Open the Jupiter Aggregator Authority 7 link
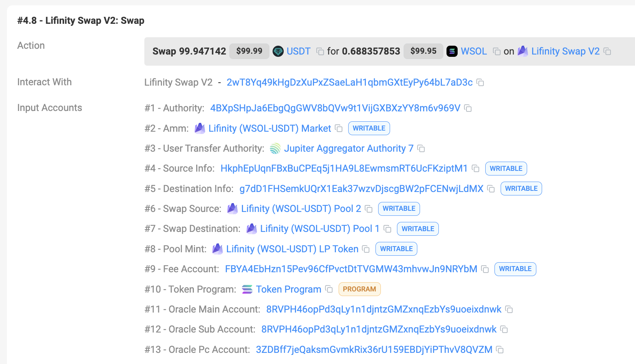 (x=348, y=148)
